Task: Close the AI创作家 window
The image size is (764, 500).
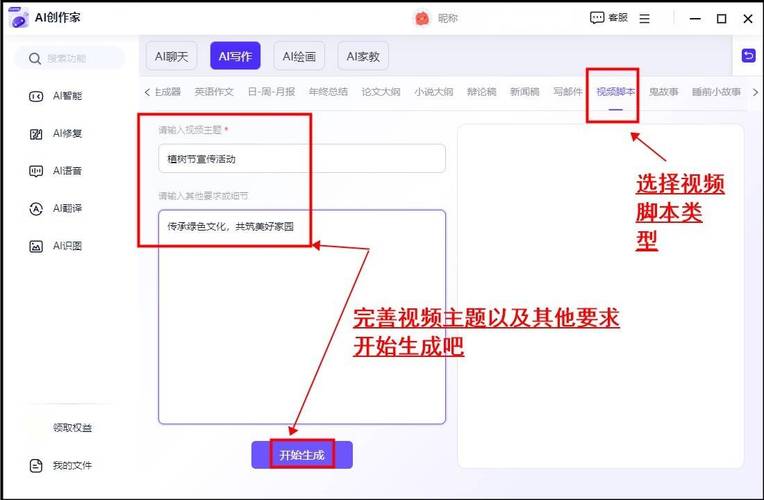Action: click(x=748, y=19)
